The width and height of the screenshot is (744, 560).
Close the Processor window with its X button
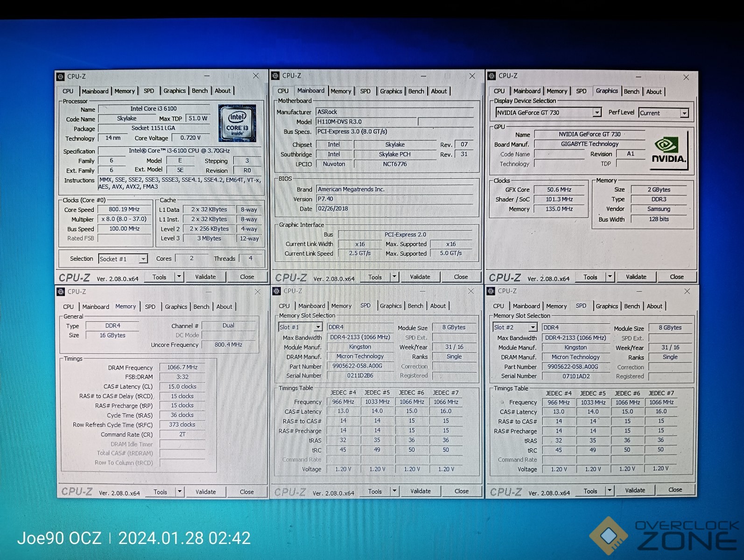coord(256,76)
